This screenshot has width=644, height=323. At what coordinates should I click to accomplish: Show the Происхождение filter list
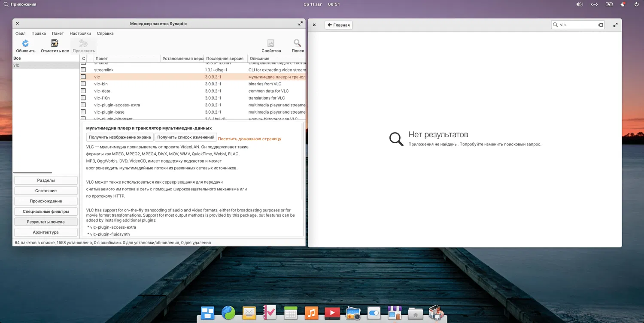tap(46, 201)
